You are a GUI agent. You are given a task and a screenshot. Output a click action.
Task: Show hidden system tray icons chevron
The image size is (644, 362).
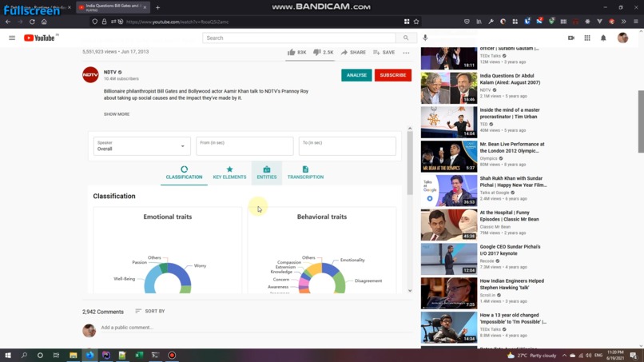pos(564,356)
